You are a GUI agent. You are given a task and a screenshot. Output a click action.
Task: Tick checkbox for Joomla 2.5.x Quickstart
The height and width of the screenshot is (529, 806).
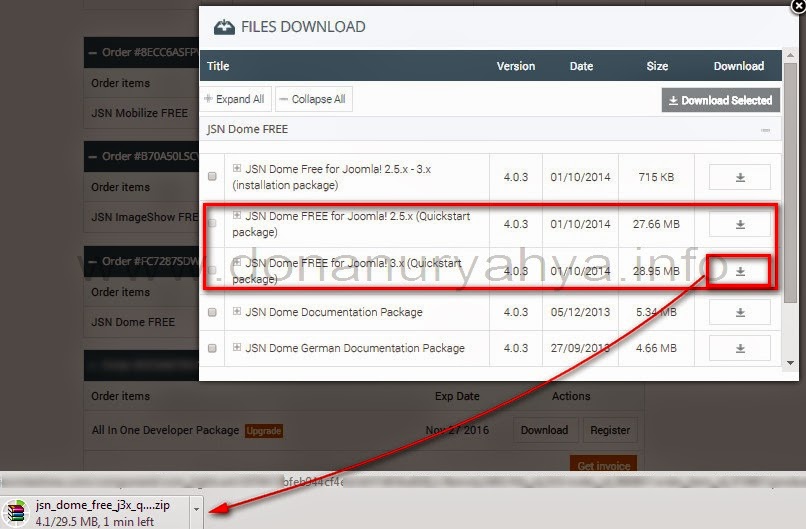[212, 223]
